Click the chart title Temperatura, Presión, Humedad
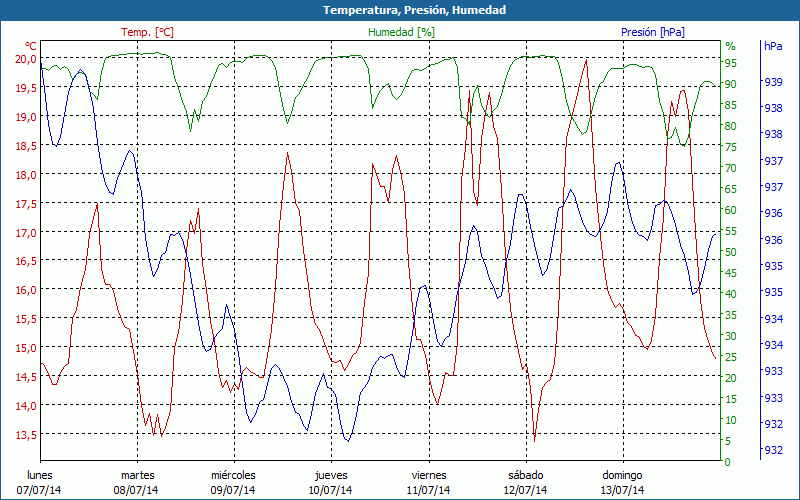The width and height of the screenshot is (800, 500). [x=400, y=10]
